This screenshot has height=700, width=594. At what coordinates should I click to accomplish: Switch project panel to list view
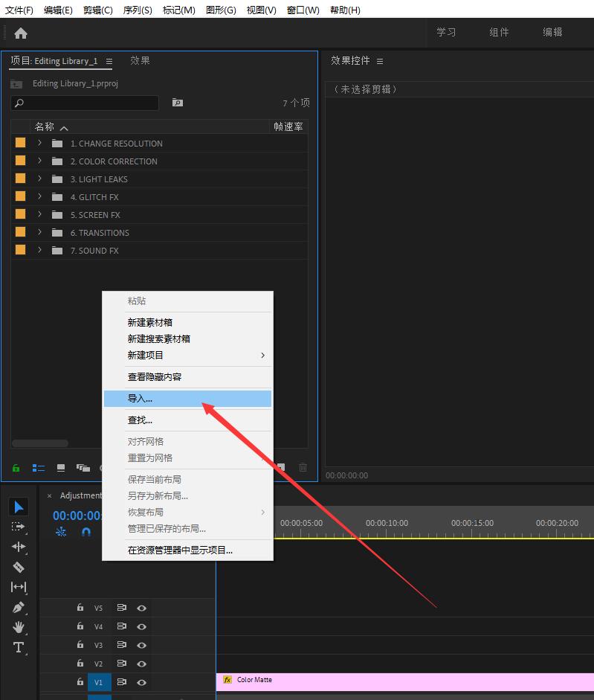click(39, 468)
